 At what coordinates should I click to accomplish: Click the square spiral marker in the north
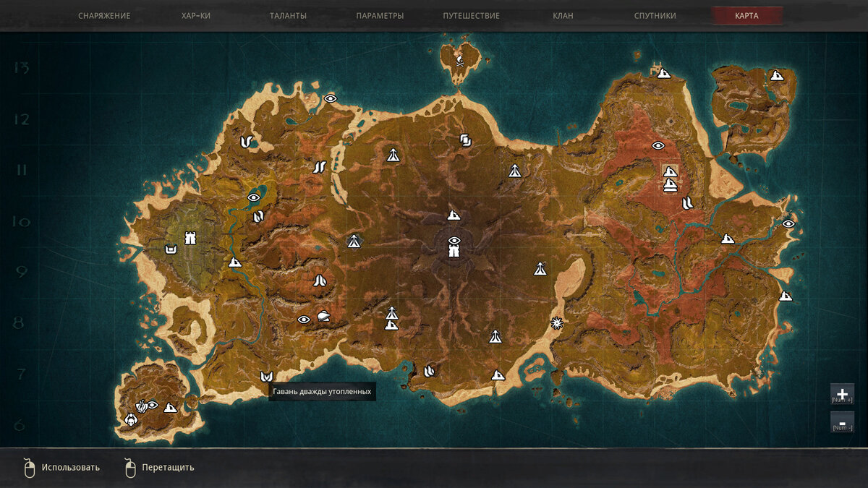[466, 140]
